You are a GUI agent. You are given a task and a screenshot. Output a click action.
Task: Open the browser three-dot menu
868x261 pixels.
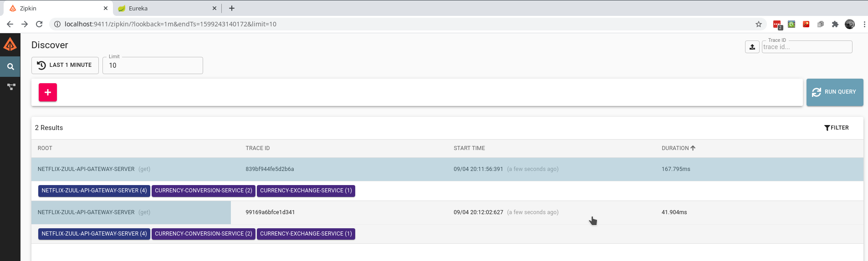pos(864,24)
